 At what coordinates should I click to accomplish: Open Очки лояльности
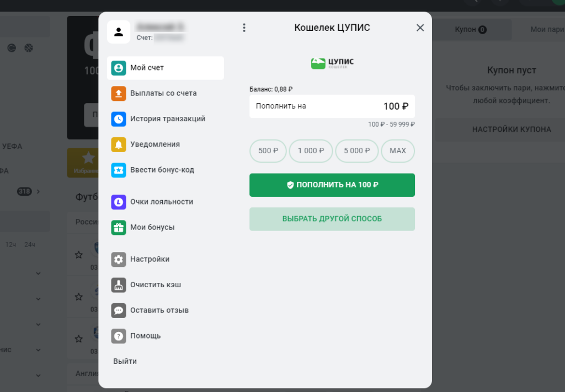pos(166,202)
